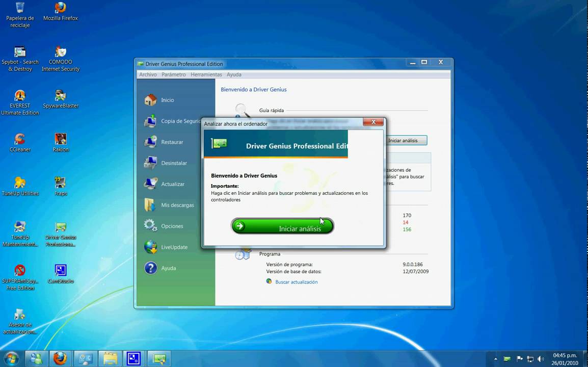This screenshot has height=367, width=588.
Task: Select TuneUp Mantenimiento desktop icon
Action: 20,234
